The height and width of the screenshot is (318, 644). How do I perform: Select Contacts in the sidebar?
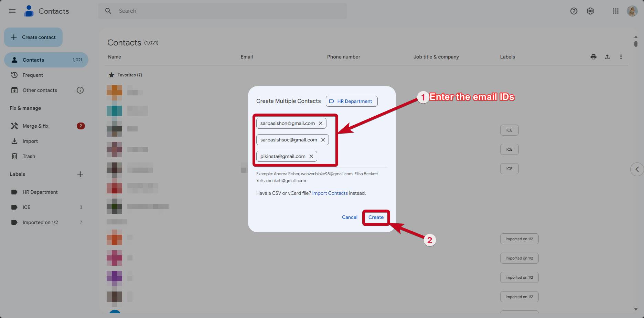46,60
